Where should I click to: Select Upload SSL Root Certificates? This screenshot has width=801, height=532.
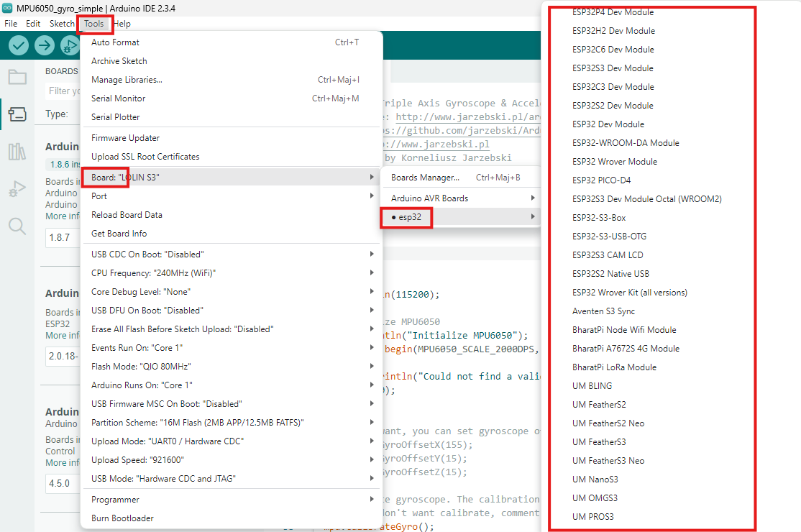tap(232, 157)
